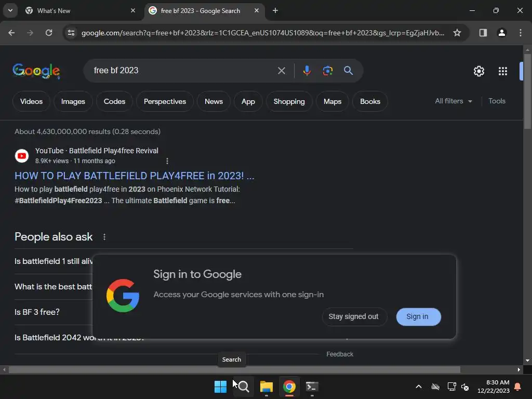Image resolution: width=532 pixels, height=399 pixels.
Task: Open File Explorer from taskbar
Action: coord(267,387)
